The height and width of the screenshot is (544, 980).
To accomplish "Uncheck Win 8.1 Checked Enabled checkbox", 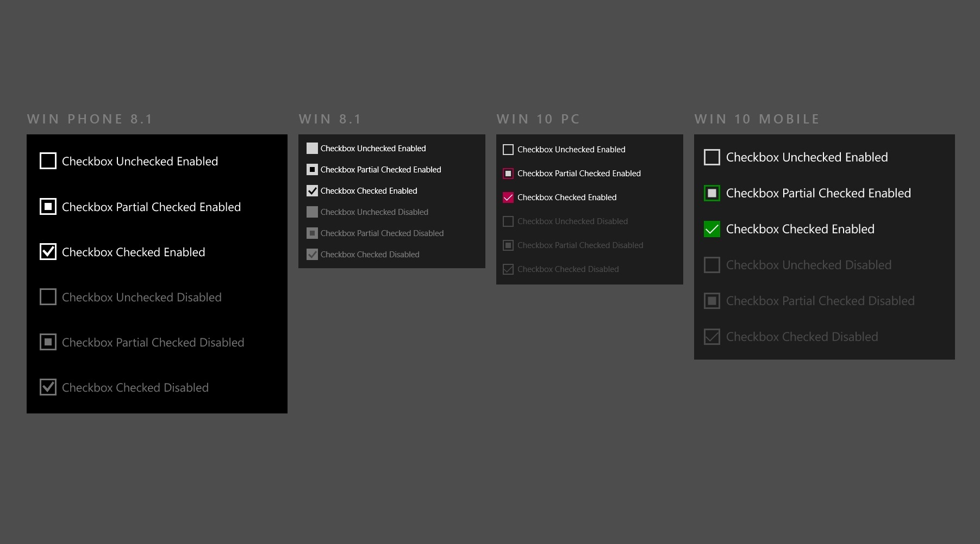I will tap(312, 190).
